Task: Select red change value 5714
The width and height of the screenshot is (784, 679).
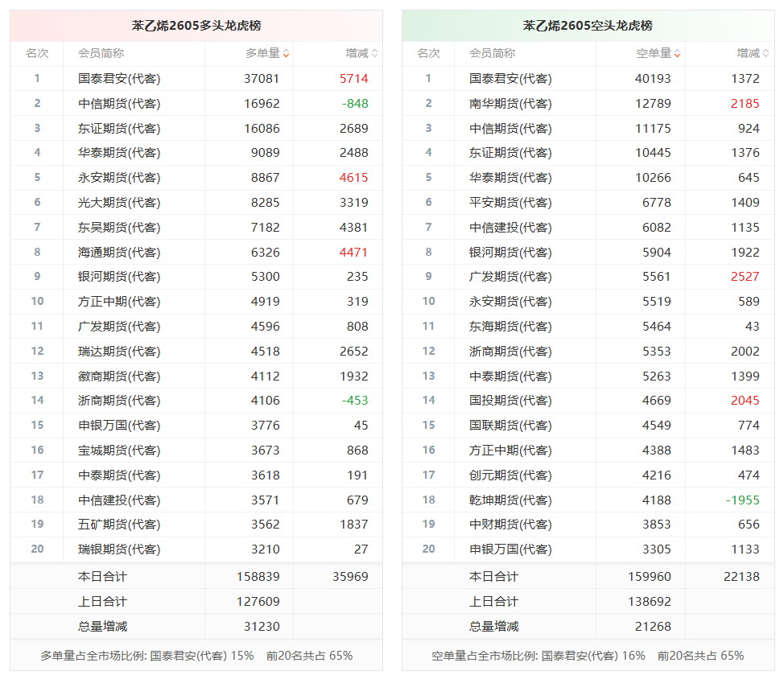Action: coord(353,79)
